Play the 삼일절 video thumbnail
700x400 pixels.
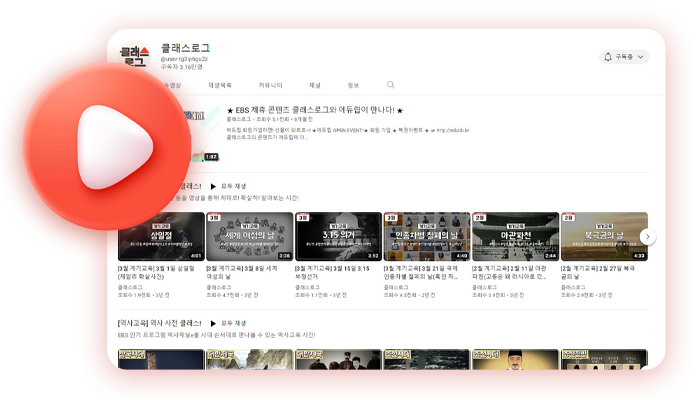(161, 237)
